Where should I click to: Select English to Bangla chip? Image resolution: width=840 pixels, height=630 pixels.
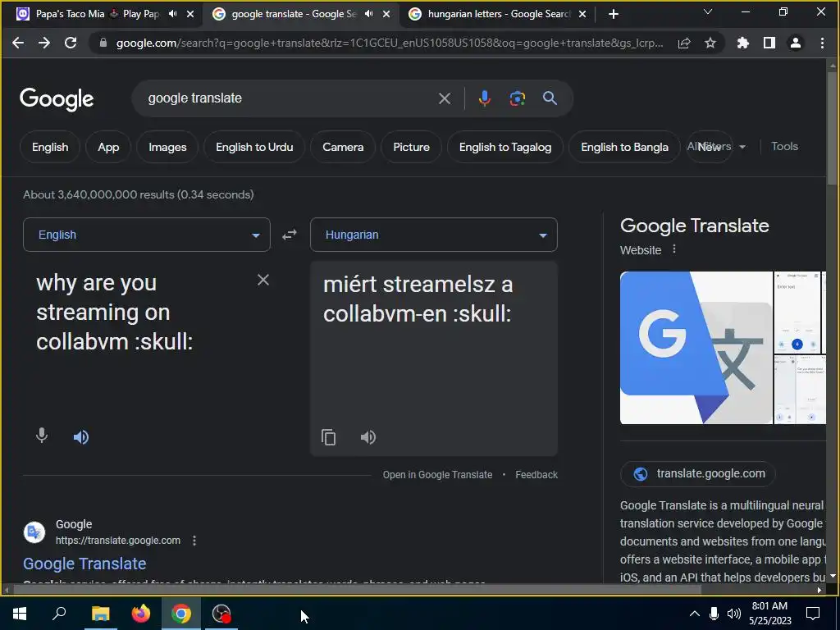click(624, 147)
